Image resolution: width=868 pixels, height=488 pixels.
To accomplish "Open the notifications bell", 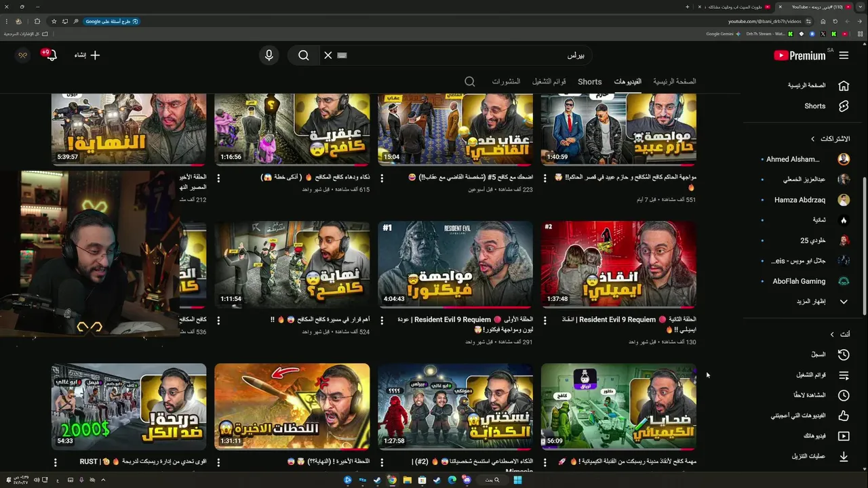I will (x=51, y=56).
